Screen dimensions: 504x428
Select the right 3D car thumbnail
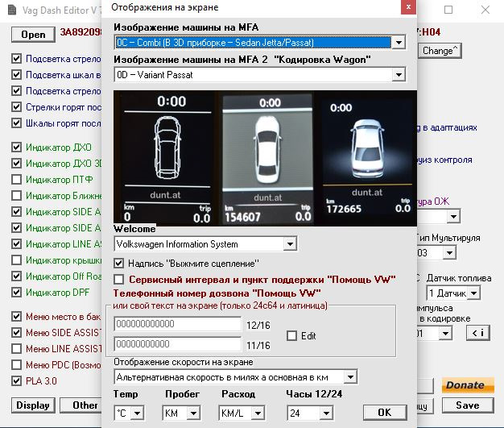tap(366, 157)
